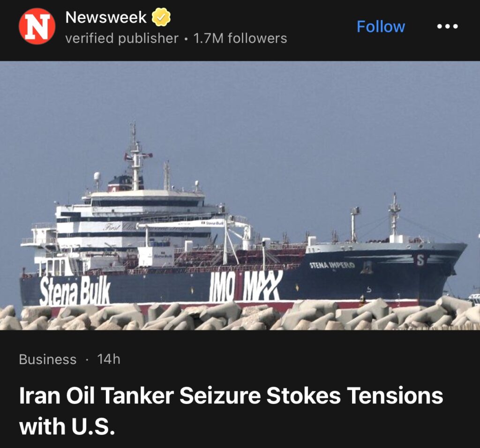Open the Iran Oil Tanker Seizure headline

[231, 396]
